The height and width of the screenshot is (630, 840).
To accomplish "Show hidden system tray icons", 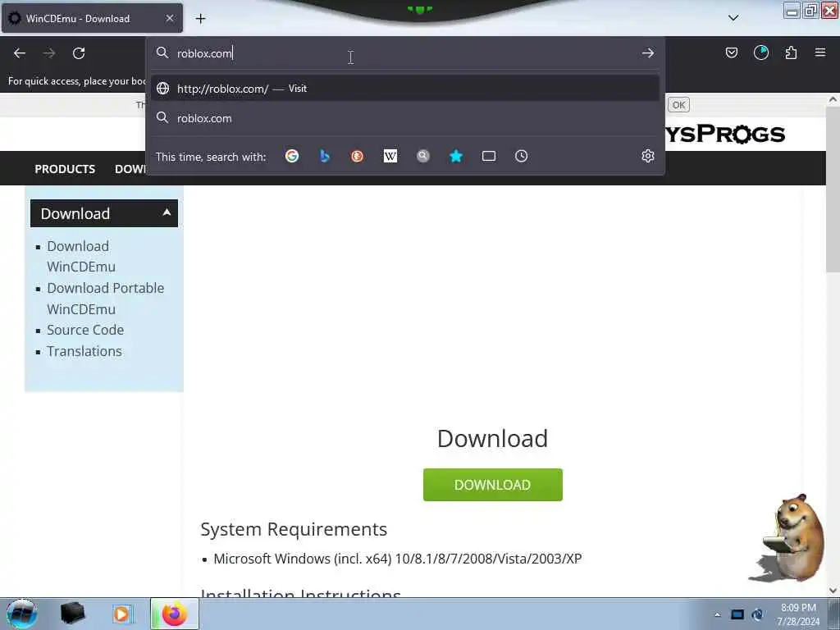I will 717,615.
